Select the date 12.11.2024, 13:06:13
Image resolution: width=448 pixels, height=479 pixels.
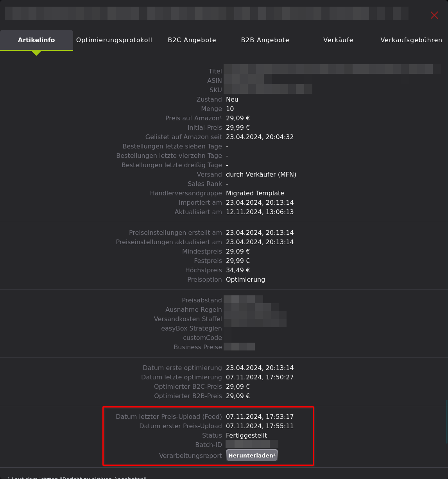pyautogui.click(x=260, y=212)
